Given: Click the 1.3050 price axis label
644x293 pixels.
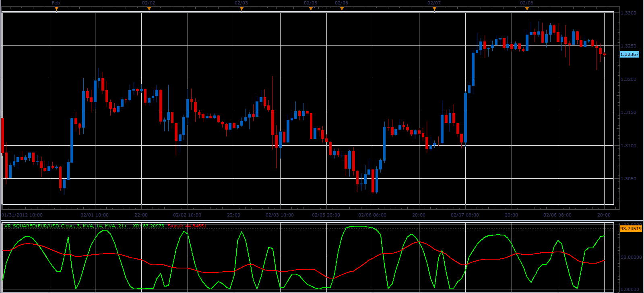Looking at the screenshot, I should pos(629,179).
